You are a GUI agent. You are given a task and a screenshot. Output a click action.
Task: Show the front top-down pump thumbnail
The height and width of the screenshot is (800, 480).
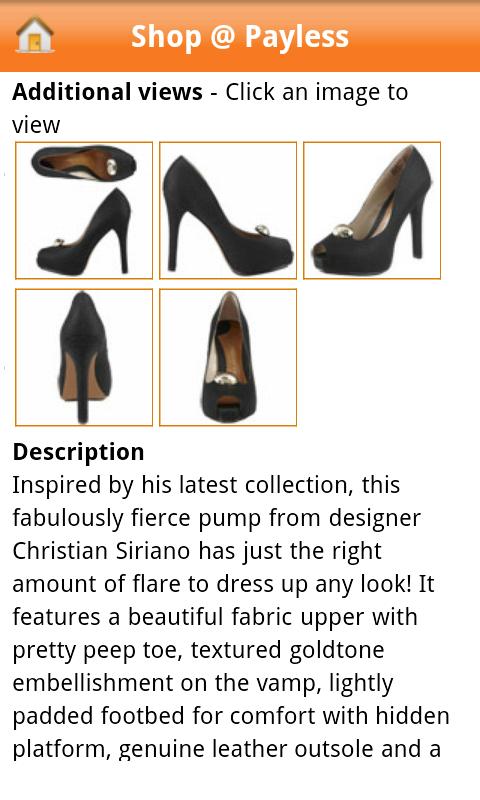(x=228, y=357)
